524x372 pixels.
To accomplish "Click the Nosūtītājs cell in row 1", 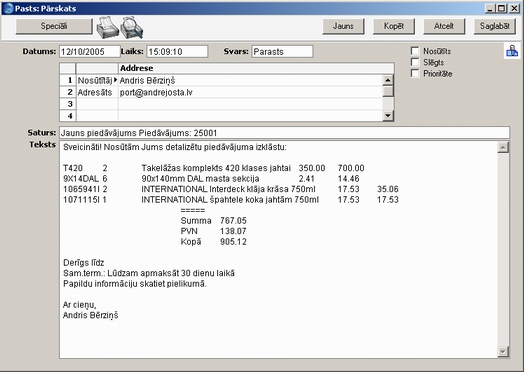I will point(97,81).
